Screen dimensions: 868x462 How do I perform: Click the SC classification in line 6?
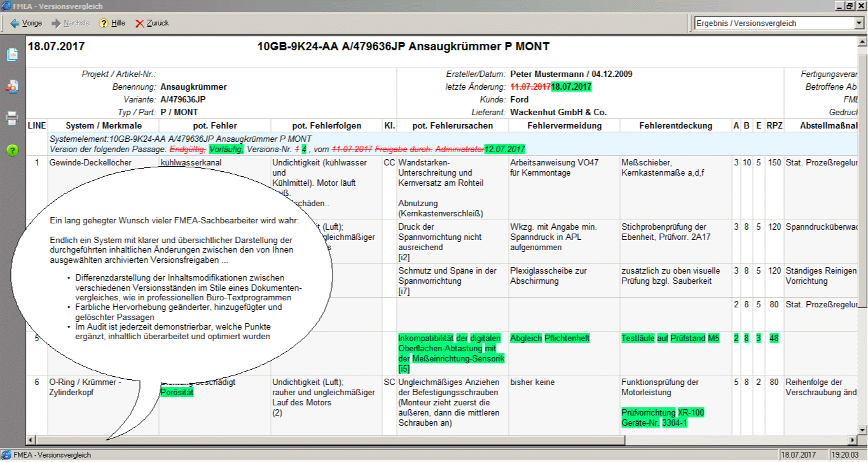(390, 382)
